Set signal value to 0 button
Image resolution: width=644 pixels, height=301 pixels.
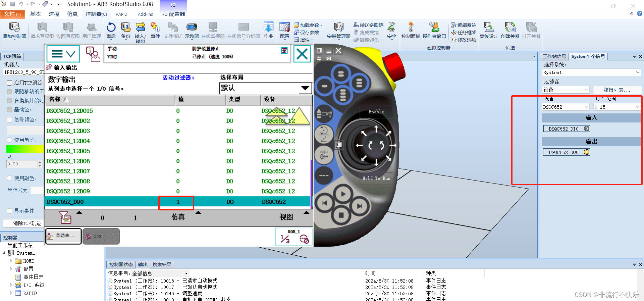pyautogui.click(x=102, y=218)
